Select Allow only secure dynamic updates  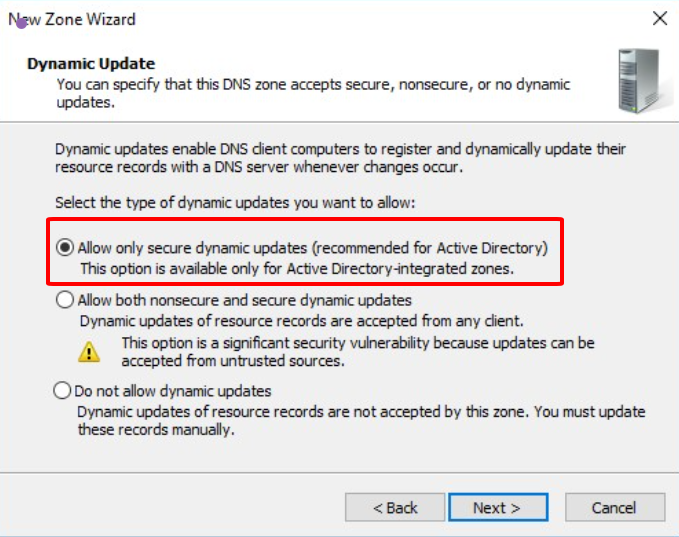[65, 247]
